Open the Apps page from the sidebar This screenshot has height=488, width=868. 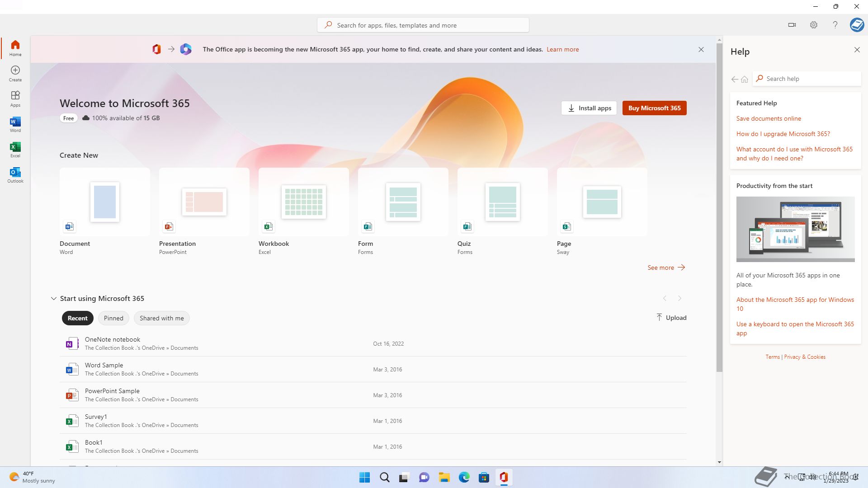tap(15, 99)
